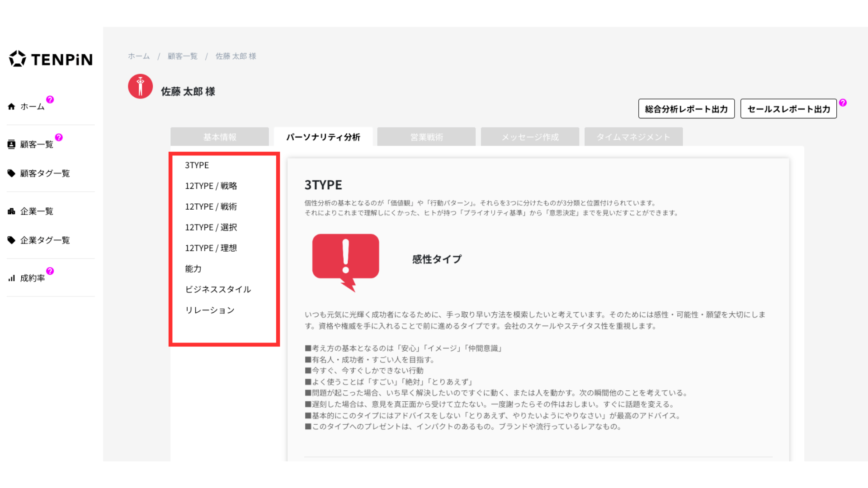Click the red customer avatar icon

140,86
